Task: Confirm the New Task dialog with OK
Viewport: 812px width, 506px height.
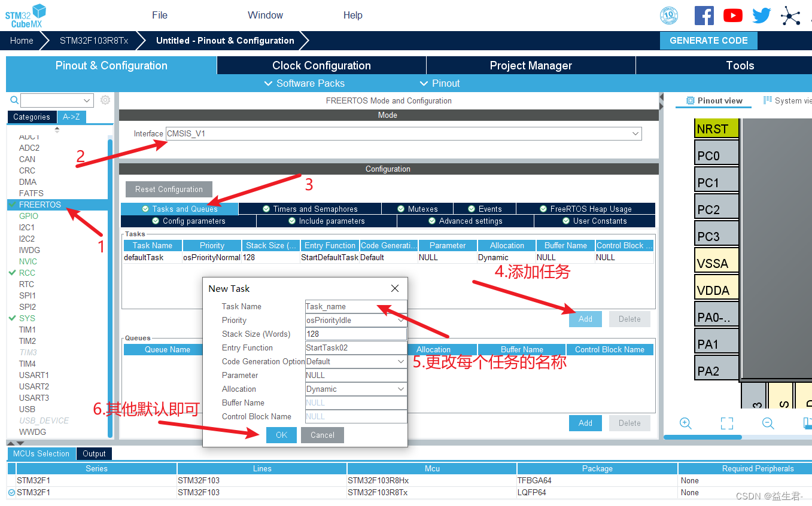Action: coord(281,435)
